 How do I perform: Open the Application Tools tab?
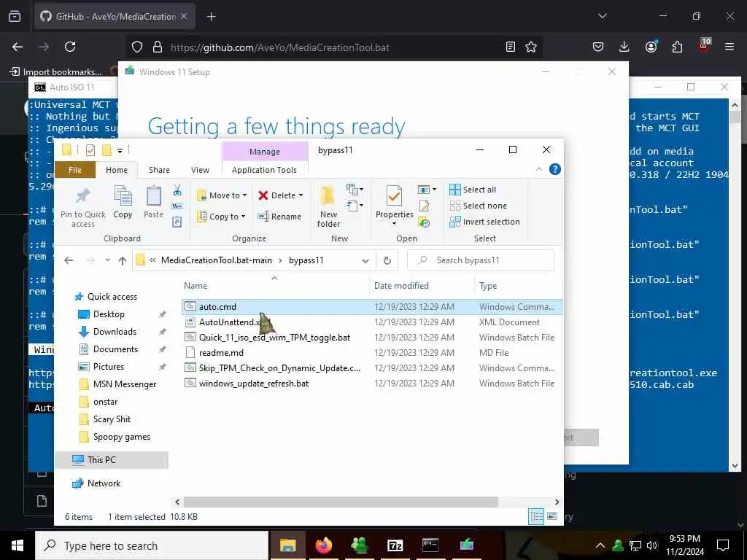[x=264, y=170]
